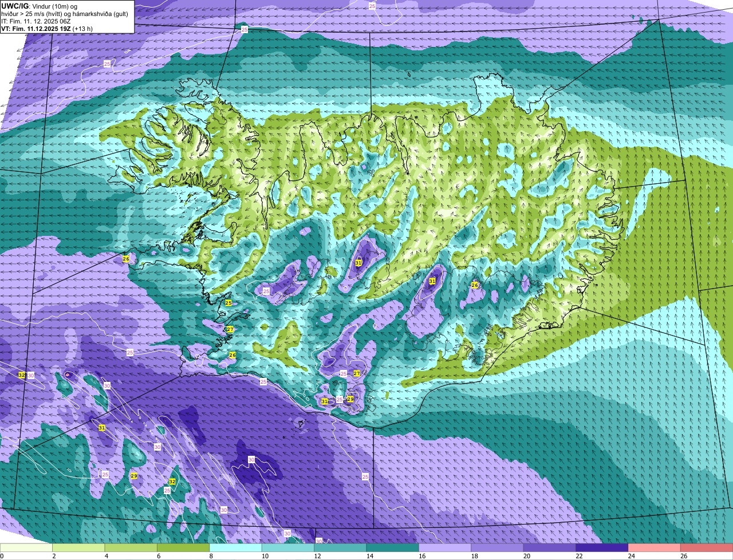The width and height of the screenshot is (733, 560).
Task: Click the legend scale number 24
Action: point(630,556)
